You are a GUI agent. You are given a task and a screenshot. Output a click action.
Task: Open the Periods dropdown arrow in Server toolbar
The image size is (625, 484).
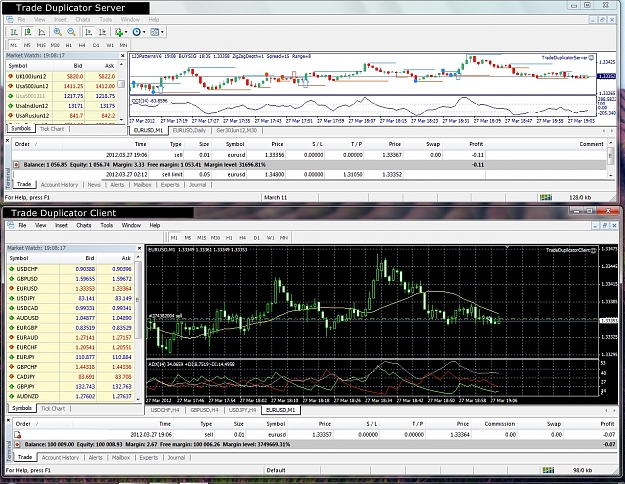[144, 32]
